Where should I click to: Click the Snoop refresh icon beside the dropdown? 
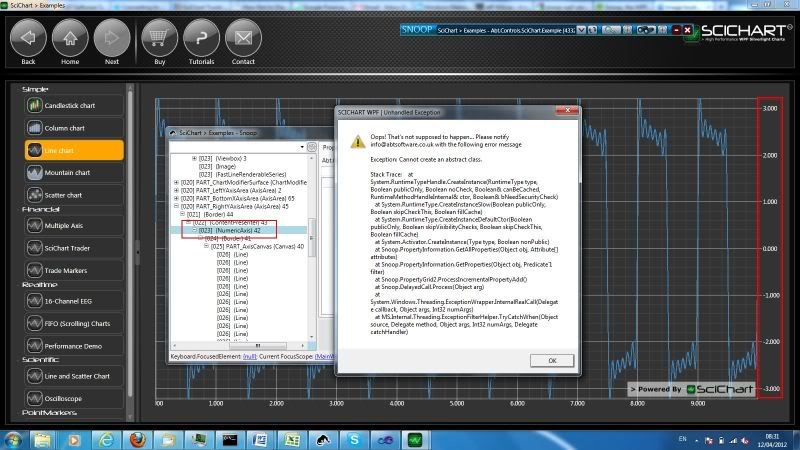592,30
